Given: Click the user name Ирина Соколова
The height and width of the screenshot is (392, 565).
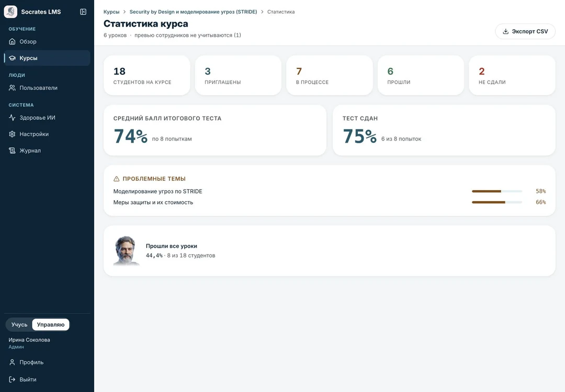Looking at the screenshot, I should coord(29,340).
